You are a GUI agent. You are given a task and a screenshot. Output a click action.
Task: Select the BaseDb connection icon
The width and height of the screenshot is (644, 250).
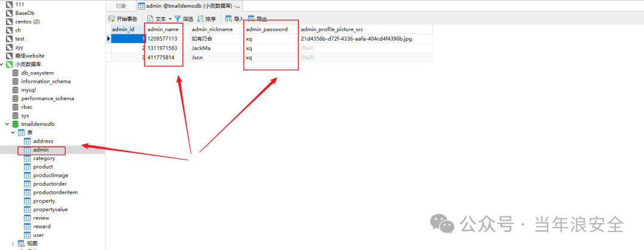[x=10, y=13]
